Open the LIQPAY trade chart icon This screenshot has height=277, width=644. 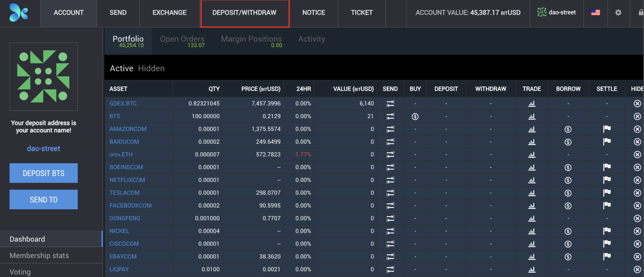[x=532, y=270]
